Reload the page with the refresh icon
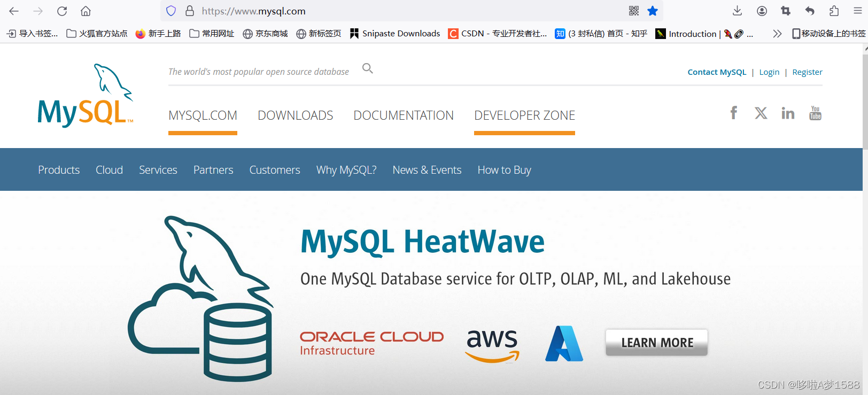This screenshot has width=868, height=395. click(x=62, y=11)
